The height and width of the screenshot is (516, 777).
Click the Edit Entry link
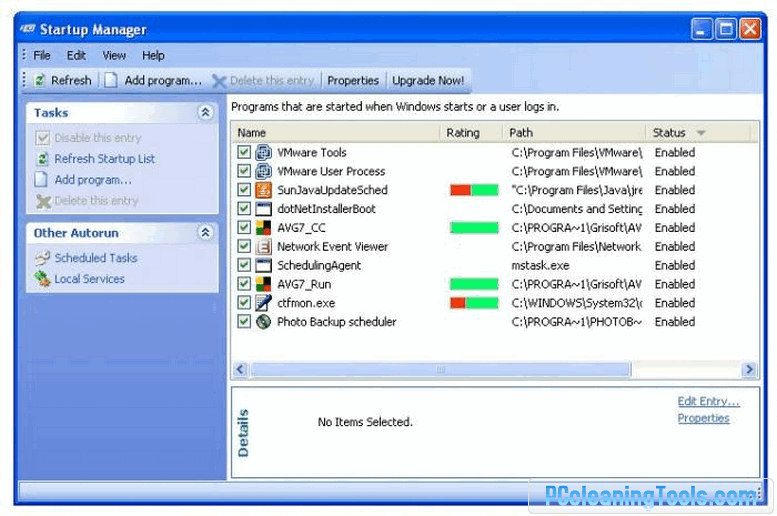click(708, 401)
